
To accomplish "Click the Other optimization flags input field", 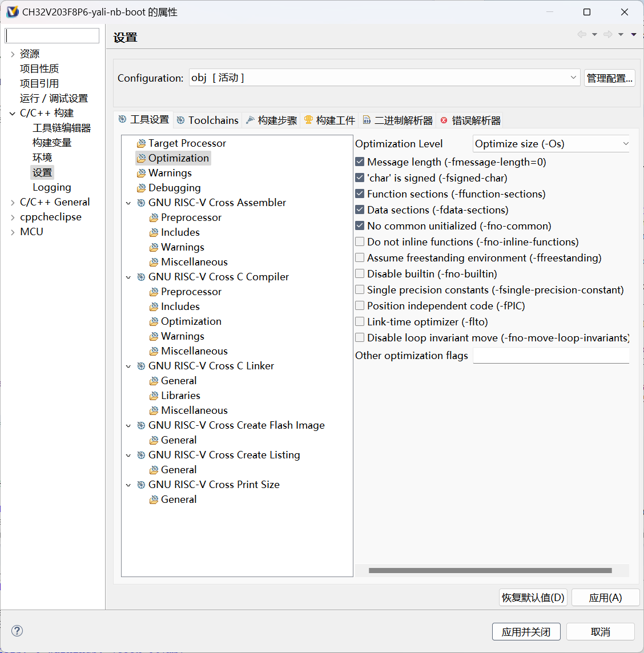I will click(x=551, y=356).
